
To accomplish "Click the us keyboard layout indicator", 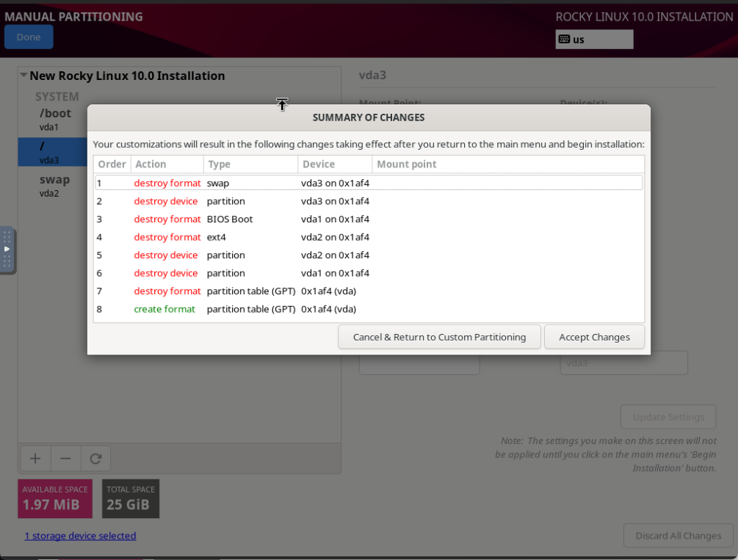I will [x=594, y=40].
